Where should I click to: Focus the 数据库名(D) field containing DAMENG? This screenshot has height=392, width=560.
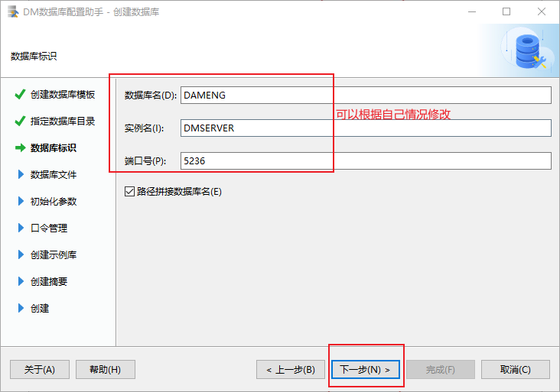coord(366,96)
